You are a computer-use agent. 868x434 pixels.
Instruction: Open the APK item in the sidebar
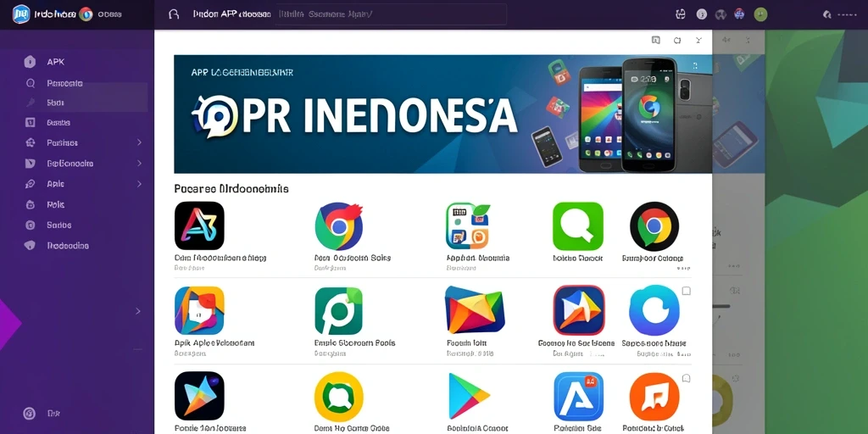[x=55, y=62]
